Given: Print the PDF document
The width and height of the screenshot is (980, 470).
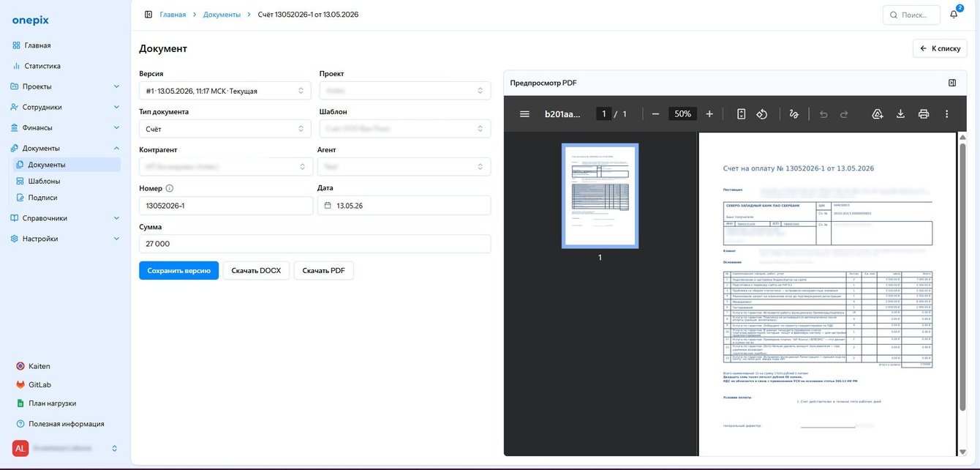Looking at the screenshot, I should (x=924, y=114).
